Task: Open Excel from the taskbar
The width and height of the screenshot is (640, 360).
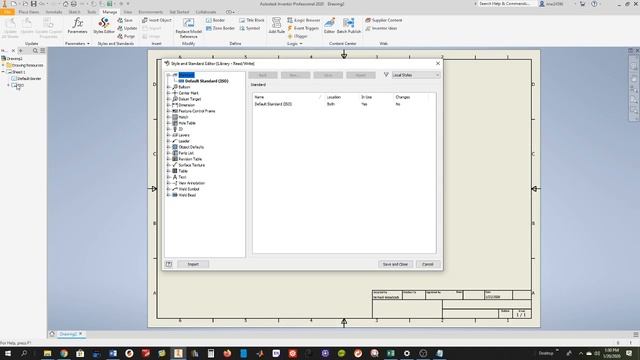Action: coord(391,353)
